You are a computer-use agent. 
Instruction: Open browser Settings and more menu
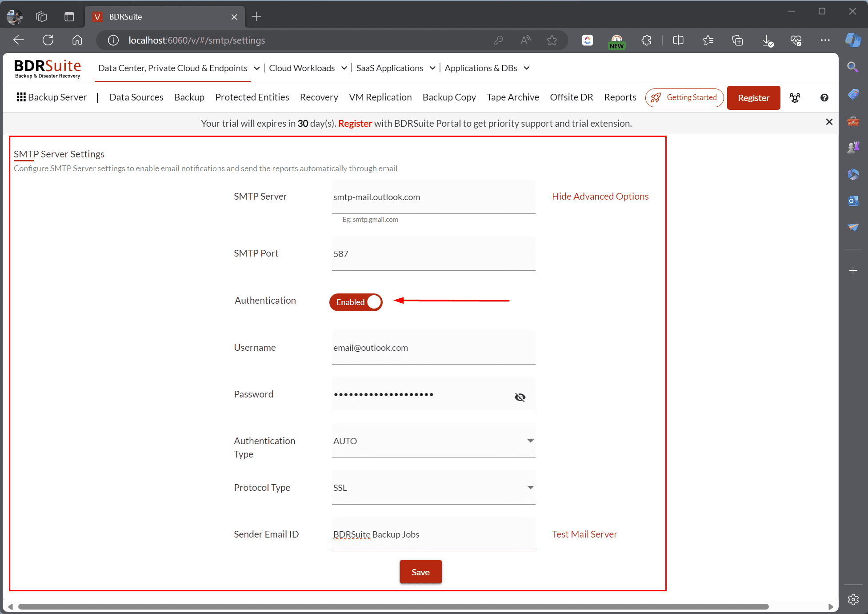tap(825, 40)
